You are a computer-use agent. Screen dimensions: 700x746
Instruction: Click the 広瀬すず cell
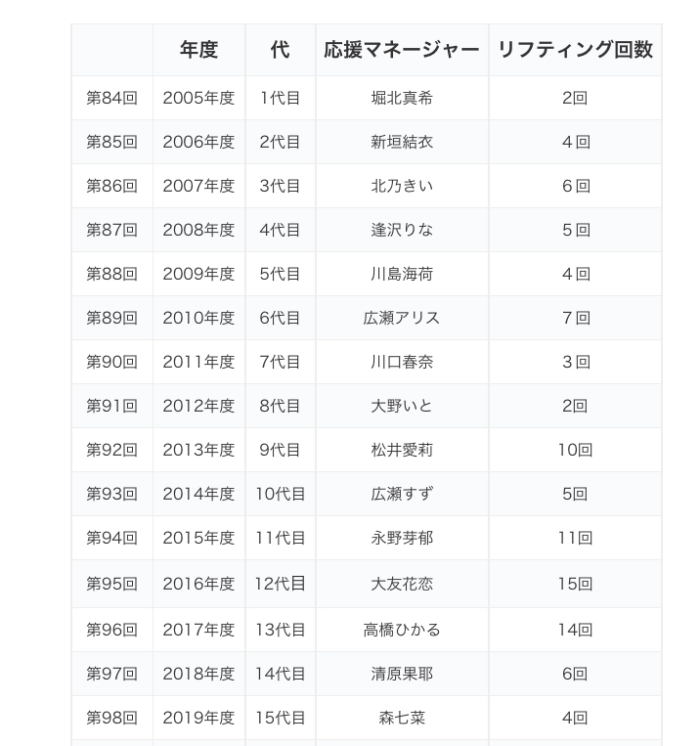[x=401, y=494]
